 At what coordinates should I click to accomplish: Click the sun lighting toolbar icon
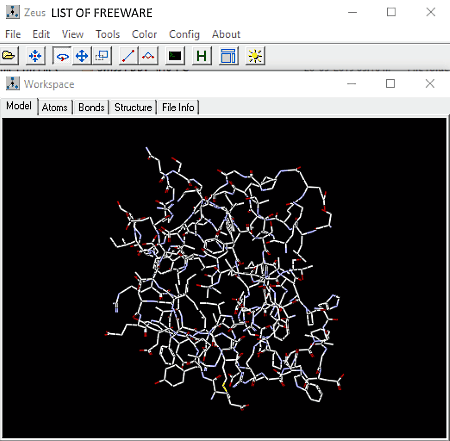pyautogui.click(x=255, y=56)
